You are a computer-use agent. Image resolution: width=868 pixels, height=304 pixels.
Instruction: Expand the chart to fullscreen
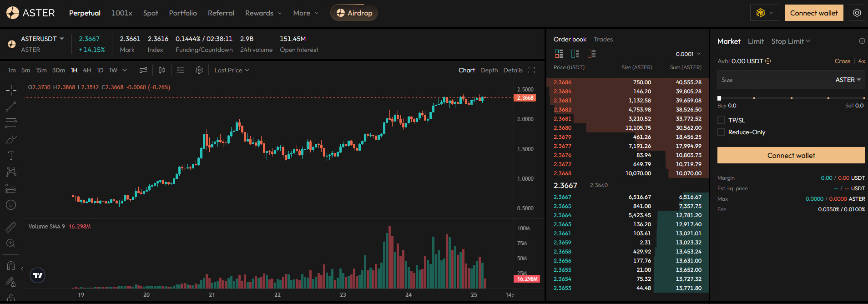tap(532, 70)
